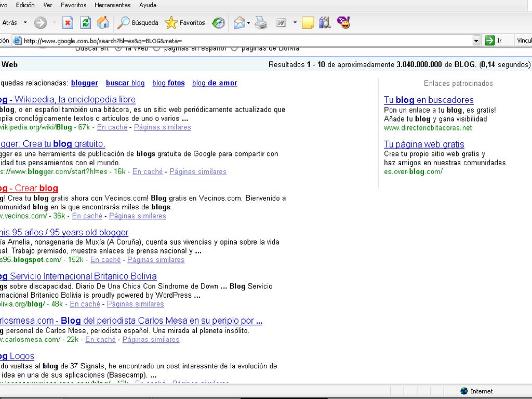Viewport: 532px width, 399px height.
Task: Open the Herramientas menu
Action: coord(113,5)
